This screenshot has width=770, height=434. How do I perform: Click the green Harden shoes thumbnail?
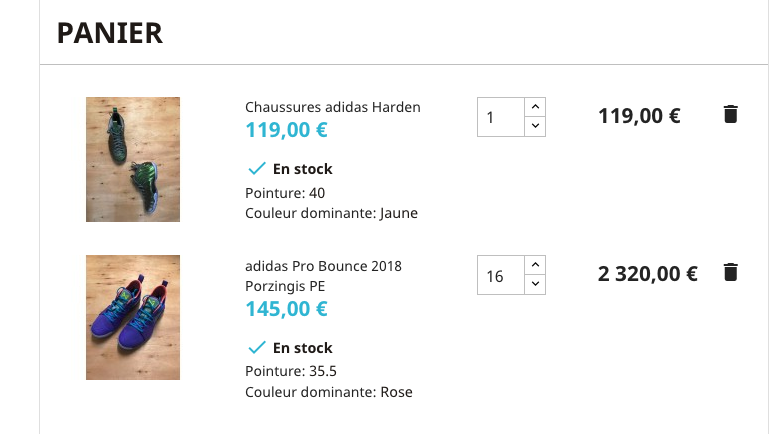click(x=133, y=159)
